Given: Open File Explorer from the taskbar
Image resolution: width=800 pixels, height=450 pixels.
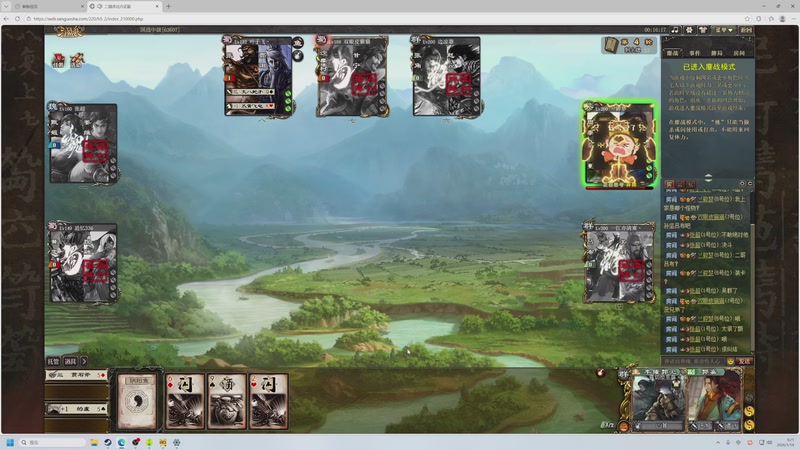Looking at the screenshot, I should (94, 442).
